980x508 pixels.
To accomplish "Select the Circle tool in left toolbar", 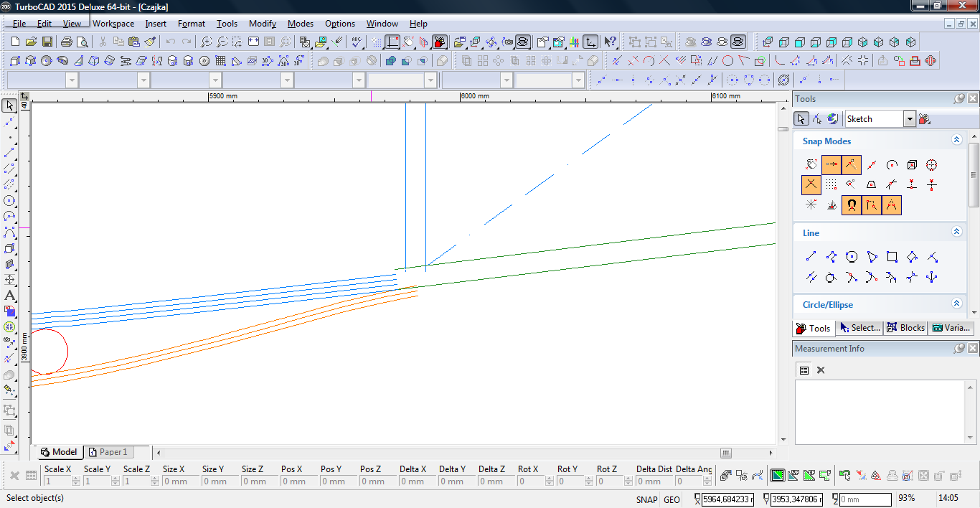I will [9, 201].
